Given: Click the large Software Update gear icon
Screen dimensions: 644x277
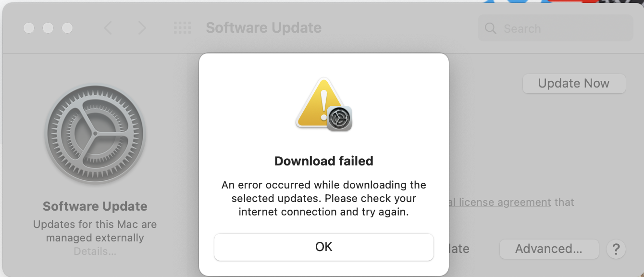Looking at the screenshot, I should [x=95, y=133].
